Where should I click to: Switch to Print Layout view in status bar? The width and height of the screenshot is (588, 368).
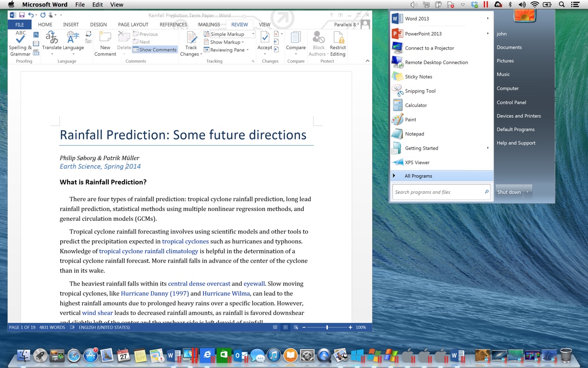click(285, 327)
